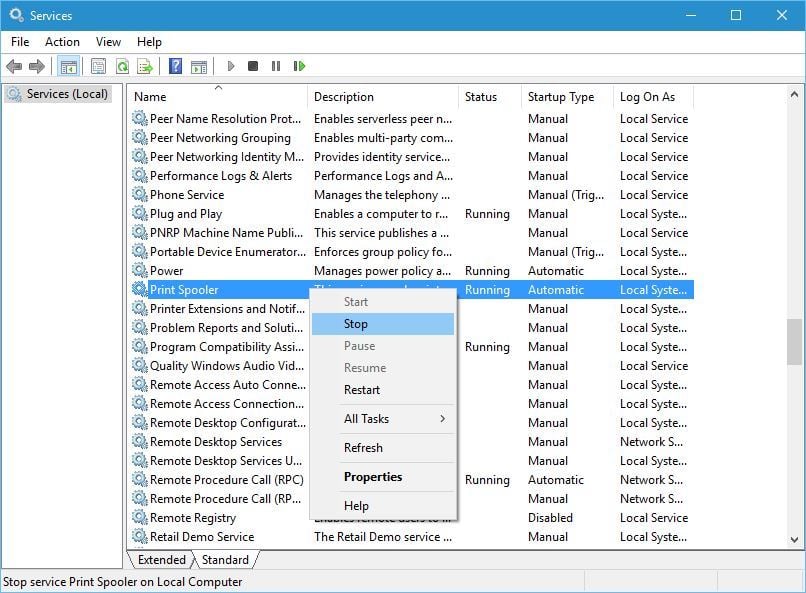This screenshot has height=593, width=806.
Task: Select Remote Access Connection... service
Action: [413, 404]
